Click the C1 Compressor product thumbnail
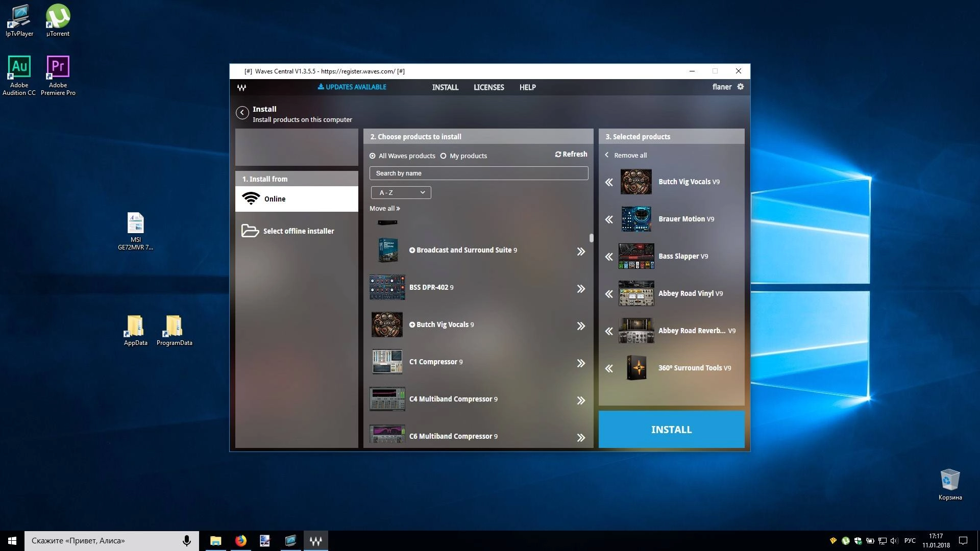Screen dimensions: 980x551 (387, 362)
